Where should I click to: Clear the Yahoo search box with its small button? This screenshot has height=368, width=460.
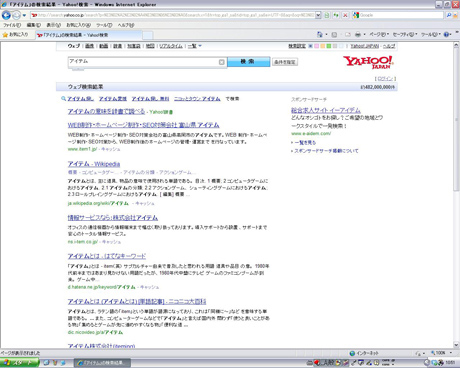click(222, 62)
